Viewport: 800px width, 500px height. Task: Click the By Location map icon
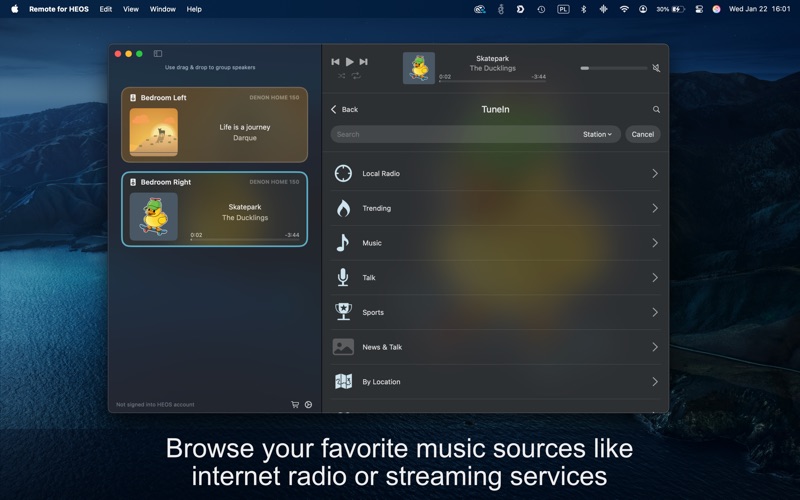pos(343,381)
